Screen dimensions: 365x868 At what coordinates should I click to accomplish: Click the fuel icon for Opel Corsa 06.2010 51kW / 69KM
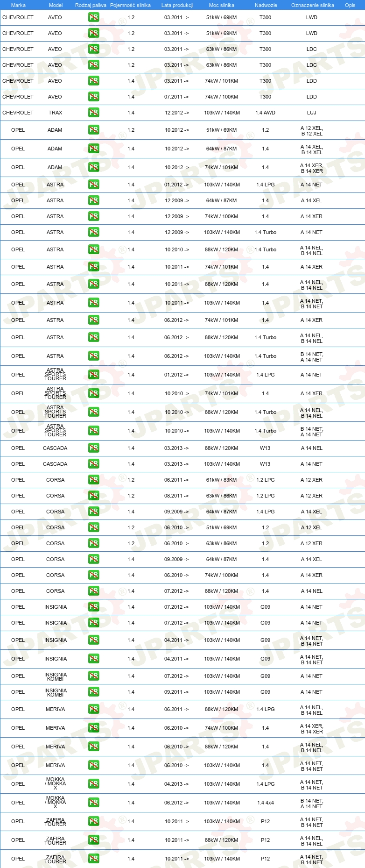click(94, 527)
